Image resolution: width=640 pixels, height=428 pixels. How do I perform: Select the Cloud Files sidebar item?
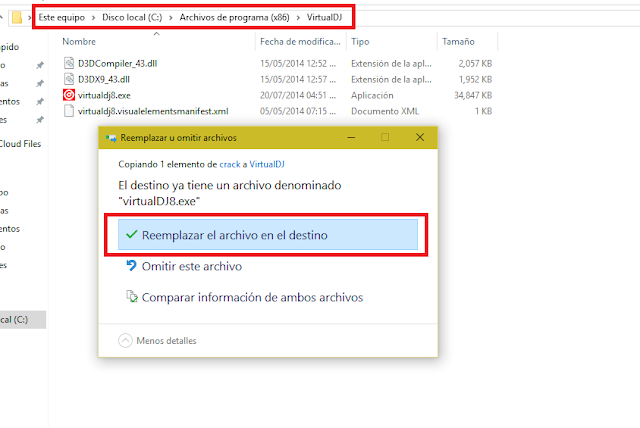point(20,144)
